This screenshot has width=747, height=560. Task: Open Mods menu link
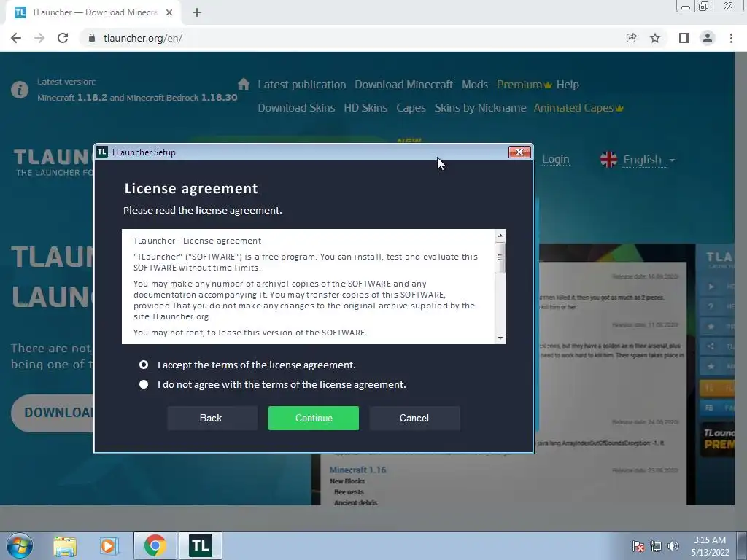pos(474,85)
